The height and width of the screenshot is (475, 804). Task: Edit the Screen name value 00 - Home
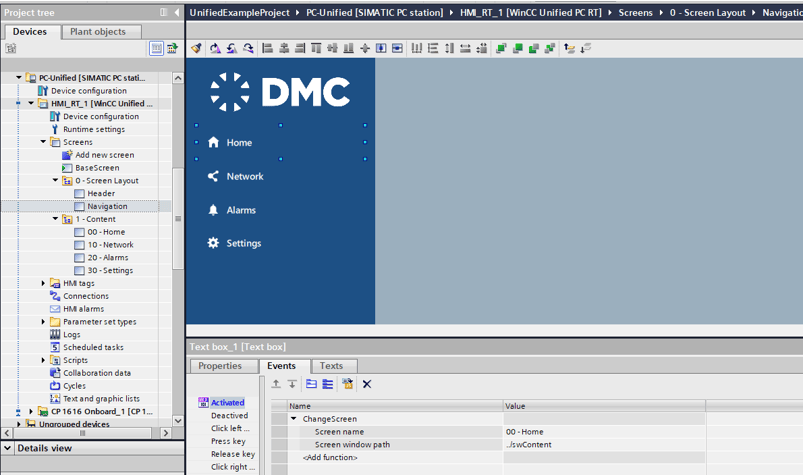pos(604,432)
